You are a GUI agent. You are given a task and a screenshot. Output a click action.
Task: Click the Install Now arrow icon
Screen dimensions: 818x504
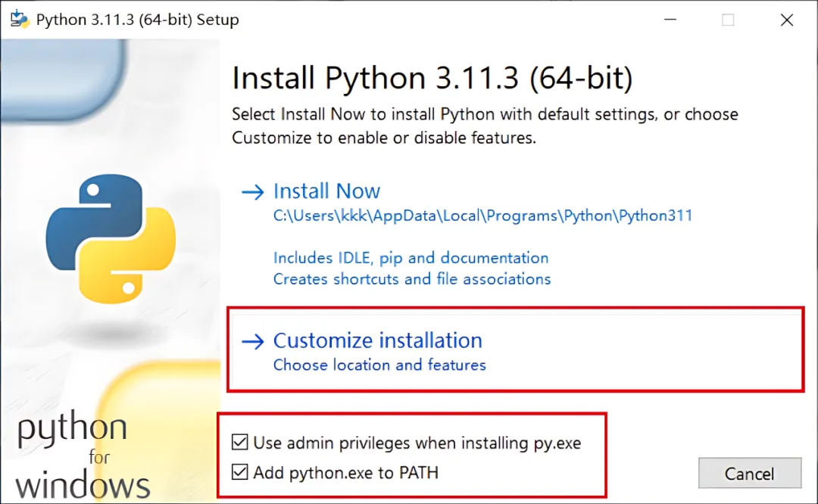[x=253, y=191]
